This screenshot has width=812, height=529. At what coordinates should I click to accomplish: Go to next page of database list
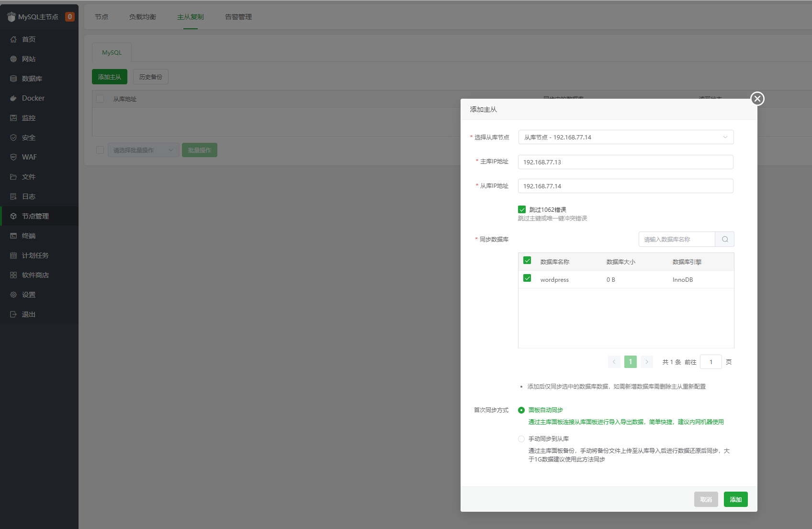pyautogui.click(x=646, y=362)
